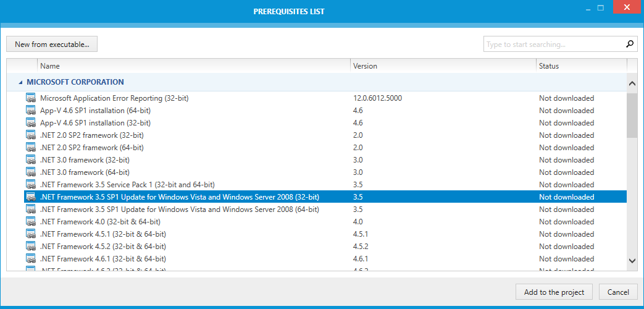Select 3.5 SP1 Update for Vista (64-bit) entry

pos(180,209)
